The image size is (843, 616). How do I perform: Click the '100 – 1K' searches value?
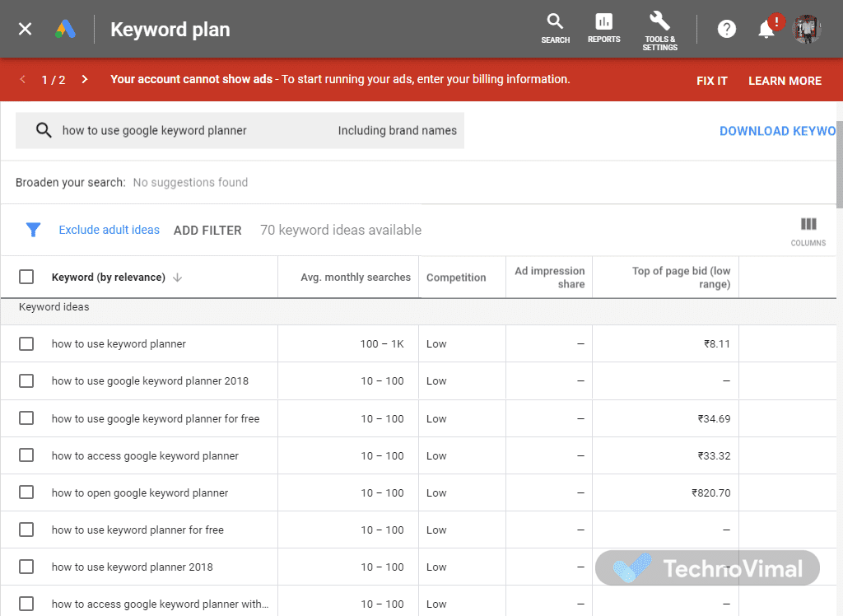coord(382,343)
